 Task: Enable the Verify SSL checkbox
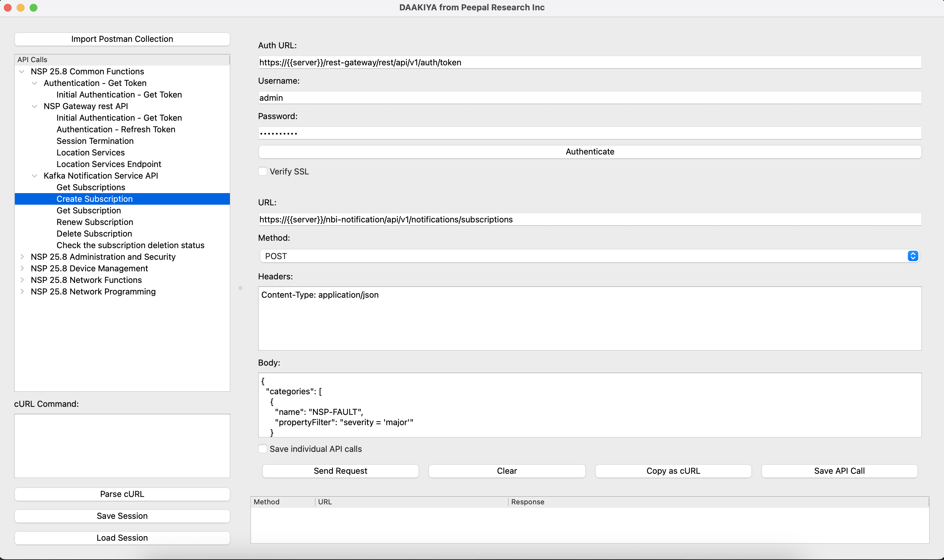(263, 172)
